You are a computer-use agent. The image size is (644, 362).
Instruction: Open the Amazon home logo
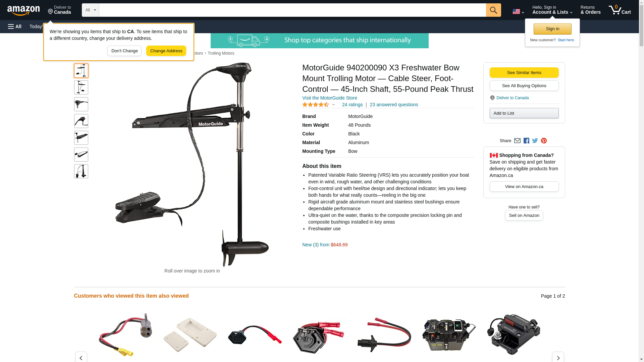(23, 10)
